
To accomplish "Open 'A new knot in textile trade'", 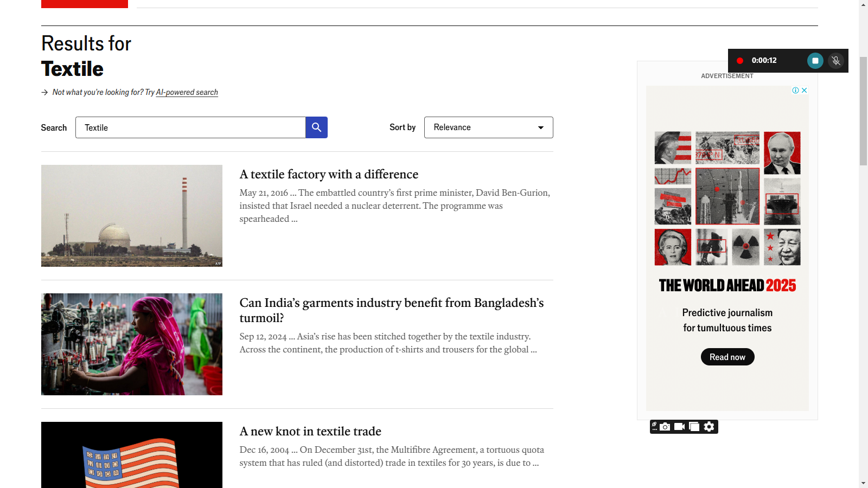I will [x=310, y=431].
